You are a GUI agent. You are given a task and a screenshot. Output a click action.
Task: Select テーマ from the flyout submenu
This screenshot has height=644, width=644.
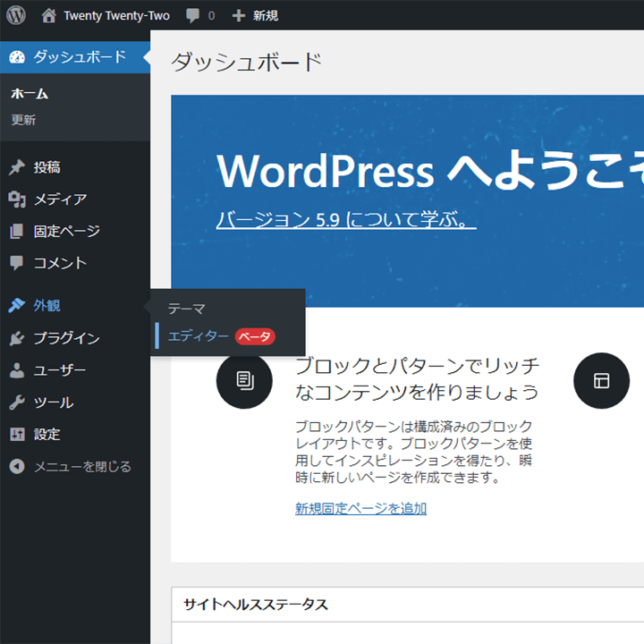click(x=187, y=309)
